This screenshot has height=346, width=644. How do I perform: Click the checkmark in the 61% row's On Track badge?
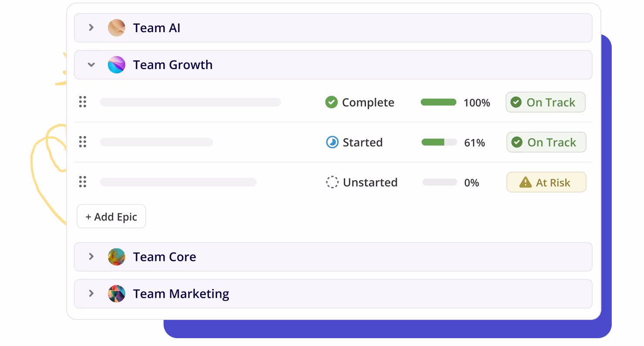pos(517,142)
